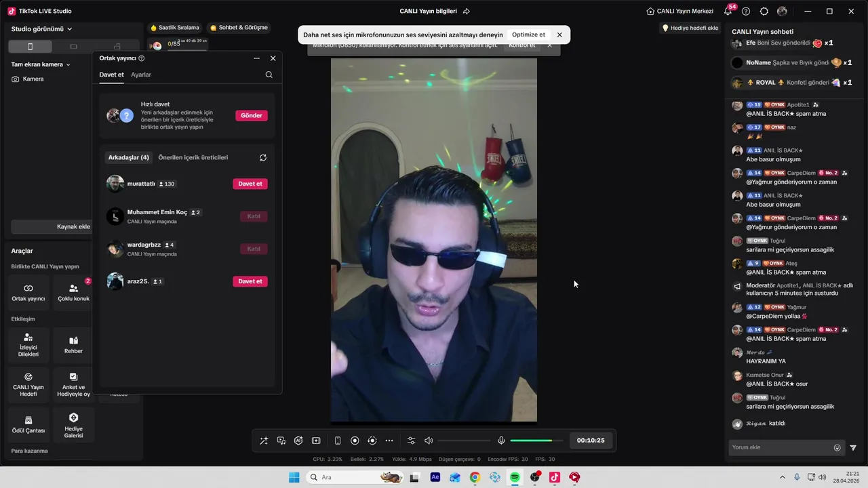Open the media and music icon

coord(281,441)
